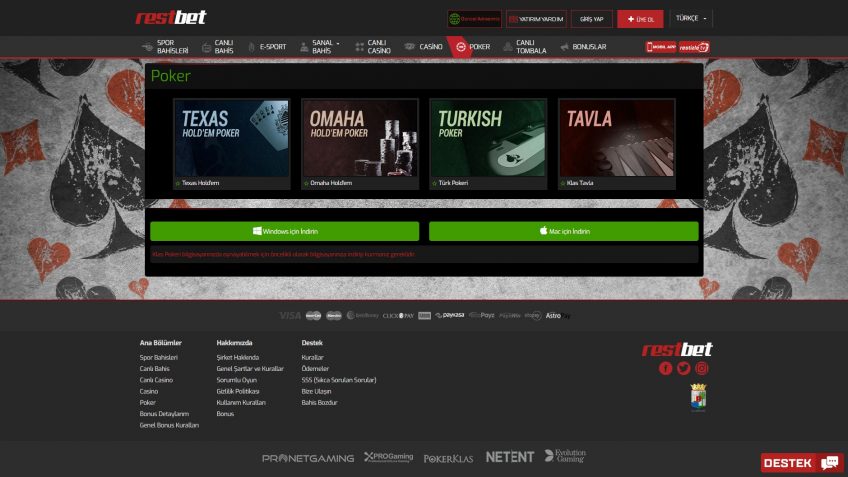The width and height of the screenshot is (848, 477).
Task: Open the Ödemeler footer link
Action: [x=315, y=369]
